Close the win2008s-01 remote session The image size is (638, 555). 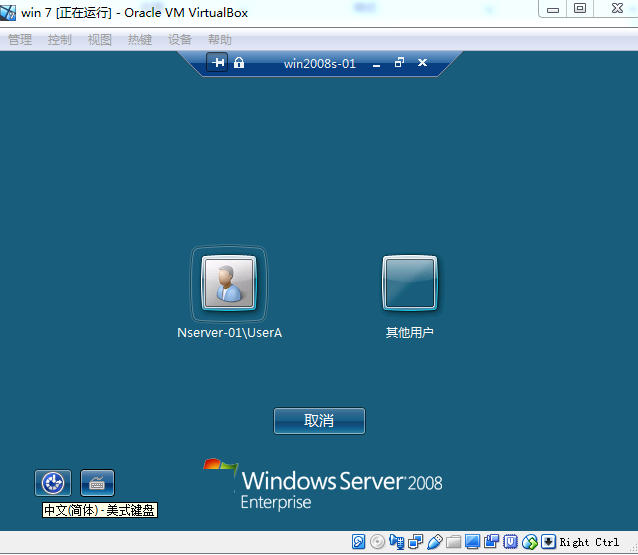[x=422, y=63]
